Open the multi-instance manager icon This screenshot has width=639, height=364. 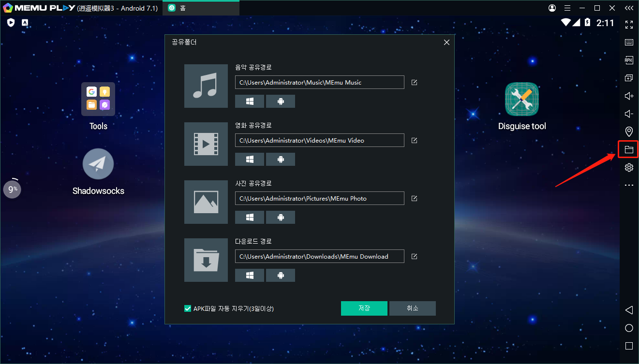[x=628, y=77]
